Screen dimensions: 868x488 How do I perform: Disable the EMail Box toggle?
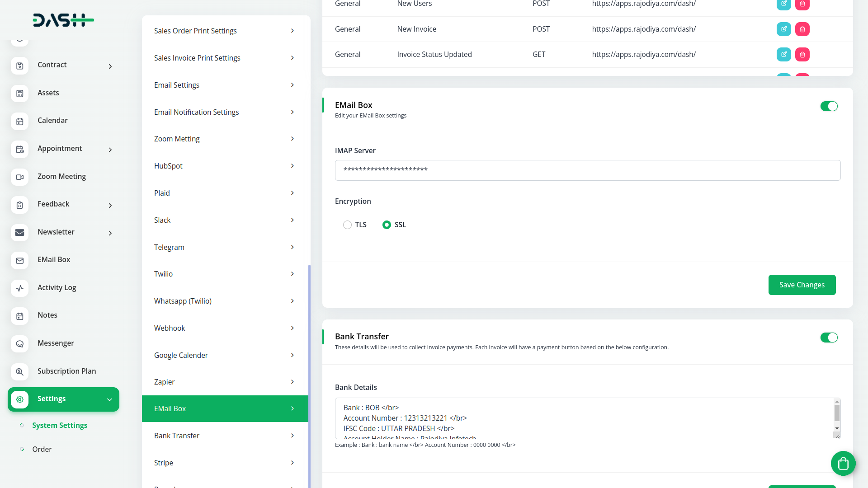pos(829,106)
